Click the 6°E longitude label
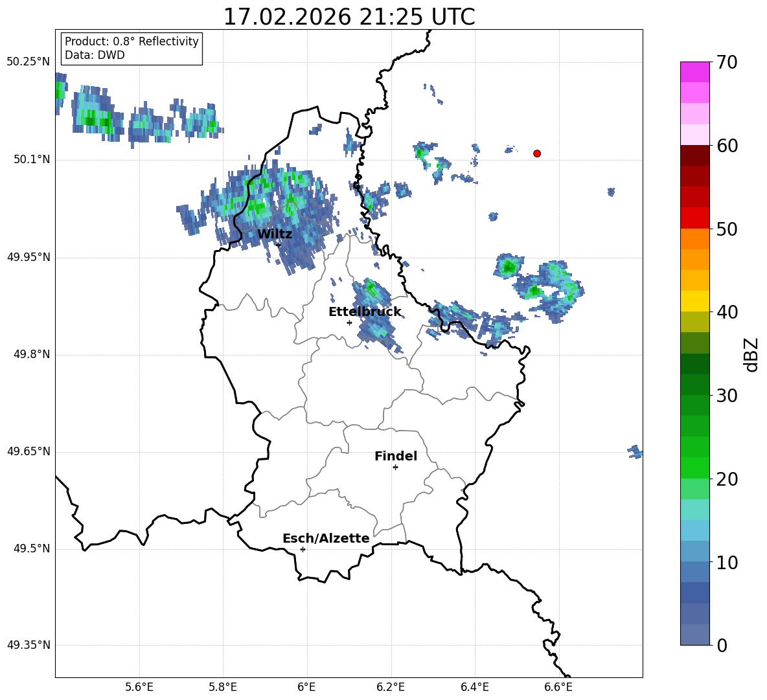Viewport: 767px width, 700px height. coord(306,687)
